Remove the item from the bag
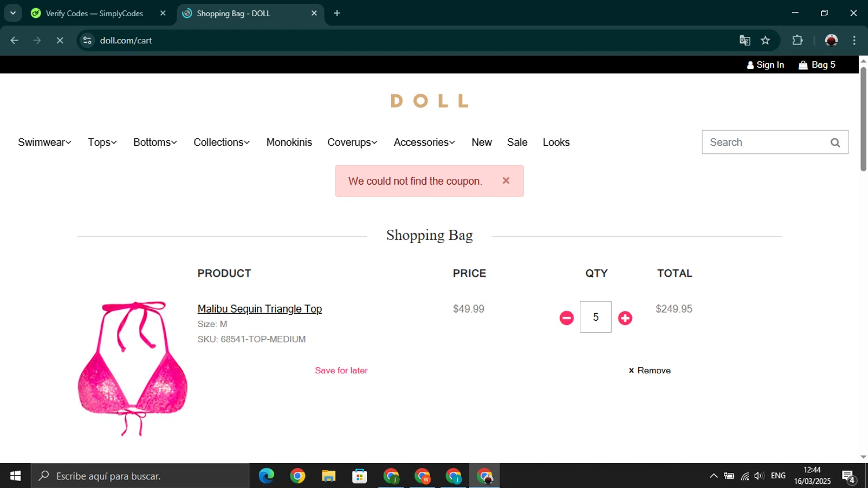Screen dimensions: 868x488 649,370
